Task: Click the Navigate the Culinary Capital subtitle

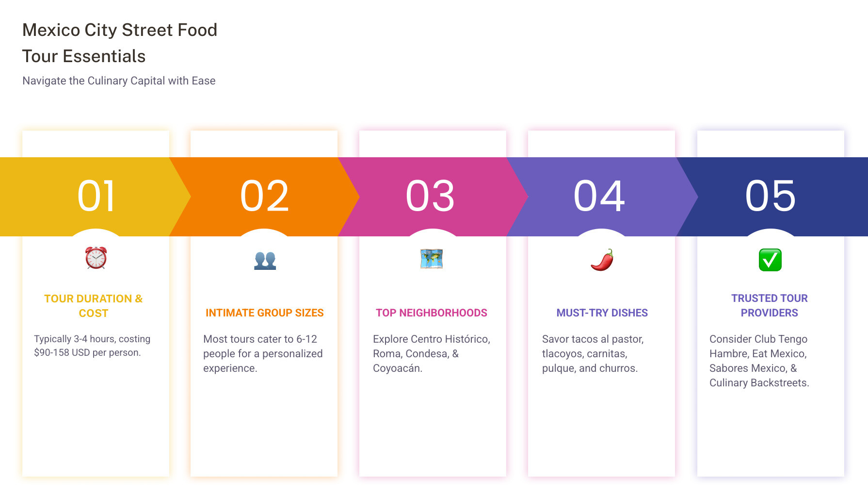Action: (x=119, y=81)
